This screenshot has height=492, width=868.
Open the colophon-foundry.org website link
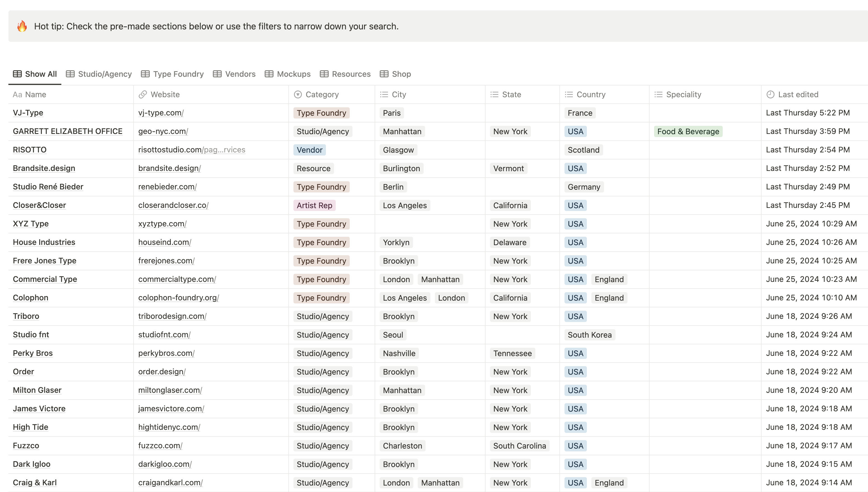(179, 298)
